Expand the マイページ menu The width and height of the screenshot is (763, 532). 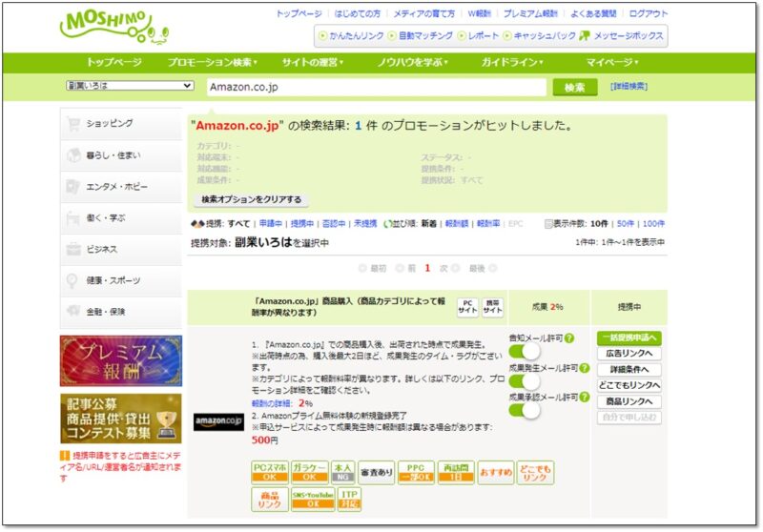point(612,62)
